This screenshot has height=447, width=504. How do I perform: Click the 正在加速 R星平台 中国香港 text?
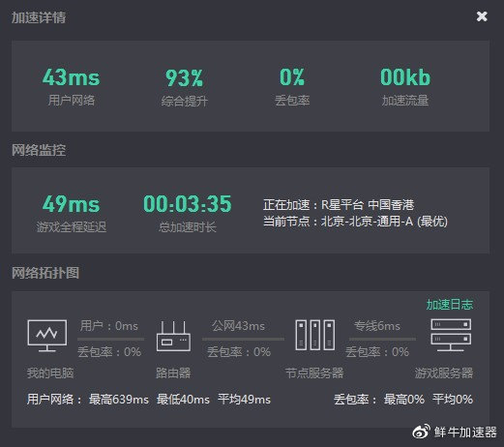pos(339,205)
